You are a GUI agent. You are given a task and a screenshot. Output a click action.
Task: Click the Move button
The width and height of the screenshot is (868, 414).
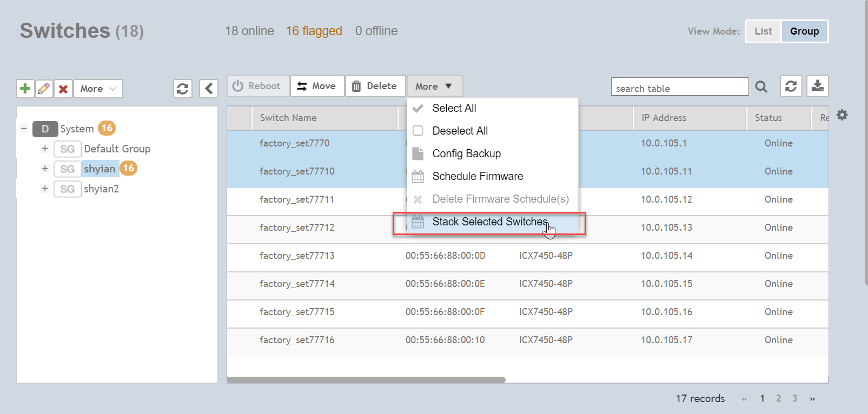coord(317,86)
